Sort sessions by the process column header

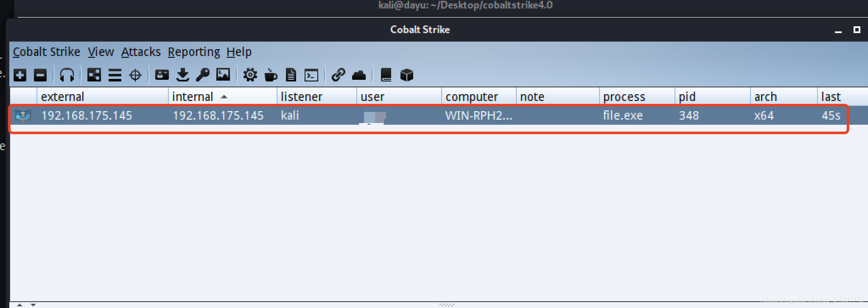(x=637, y=97)
